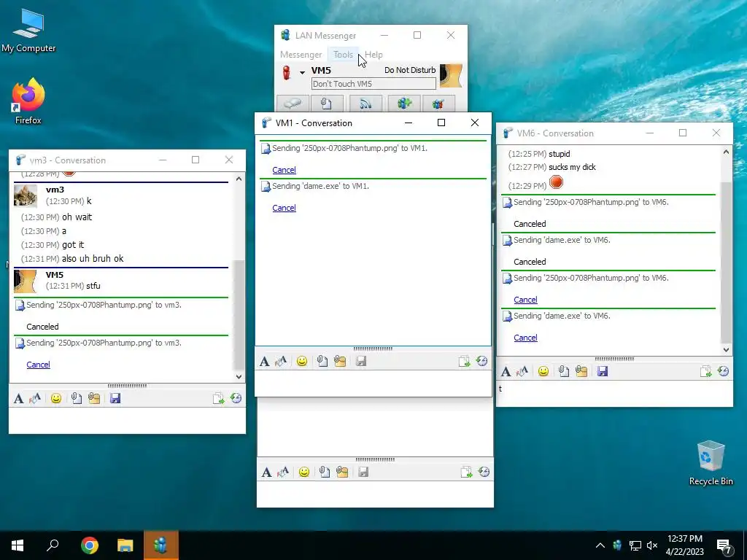Save the VM6 conversation with the floppy icon
747x560 pixels.
point(603,371)
